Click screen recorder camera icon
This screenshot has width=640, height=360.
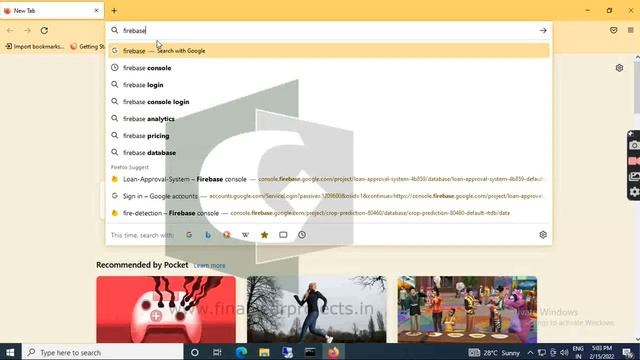634,145
